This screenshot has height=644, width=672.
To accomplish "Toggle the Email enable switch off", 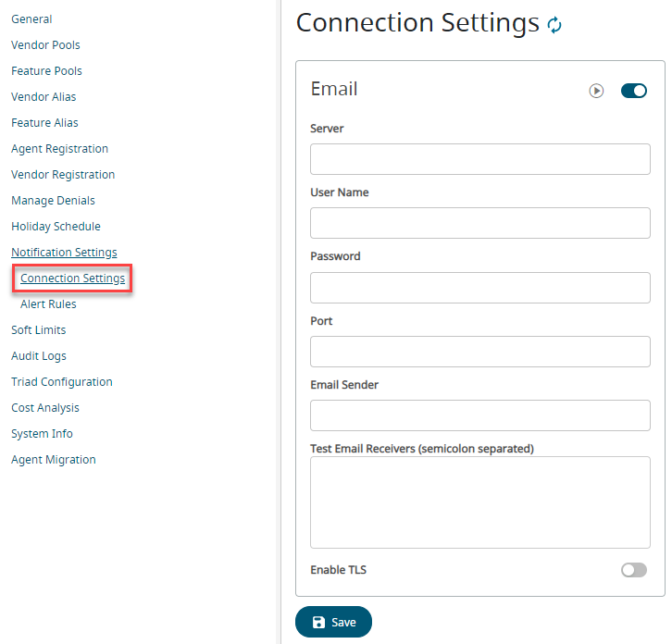I will 634,91.
